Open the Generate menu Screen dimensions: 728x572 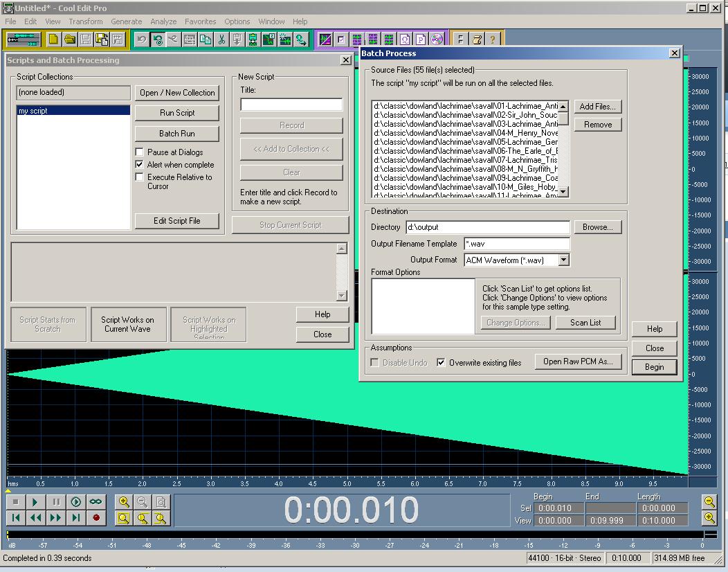tap(126, 21)
